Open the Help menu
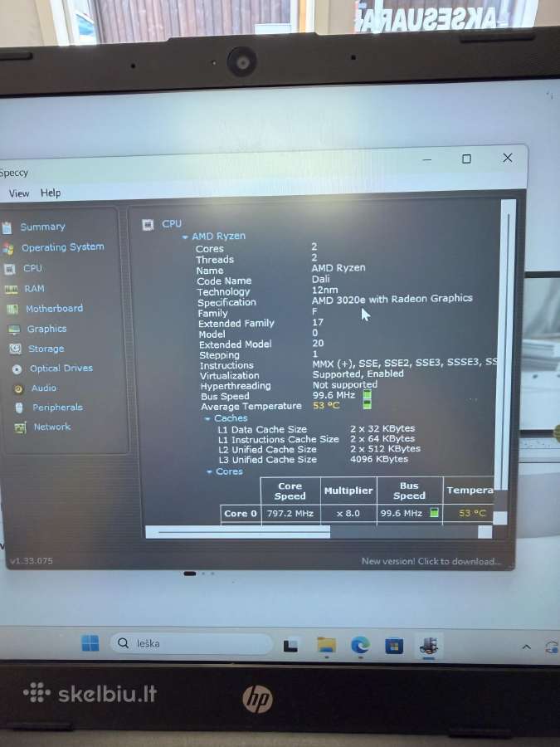 click(51, 193)
